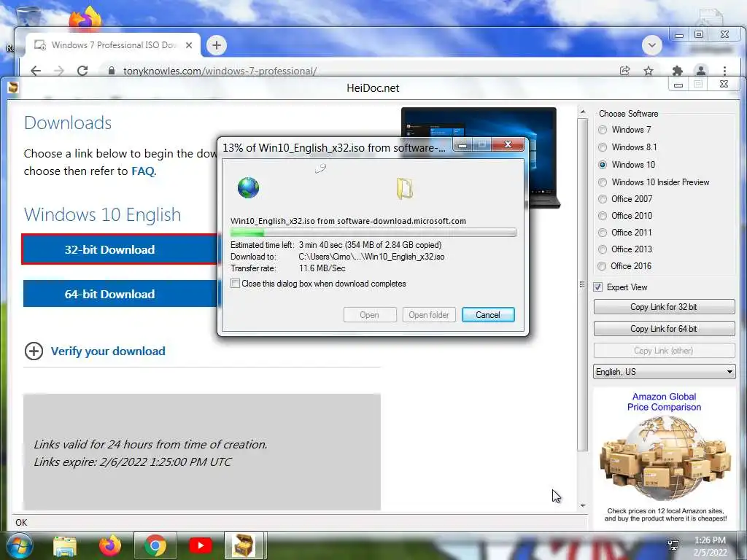Bookmark this page with star icon
Screen dimensions: 747x560
pos(649,71)
